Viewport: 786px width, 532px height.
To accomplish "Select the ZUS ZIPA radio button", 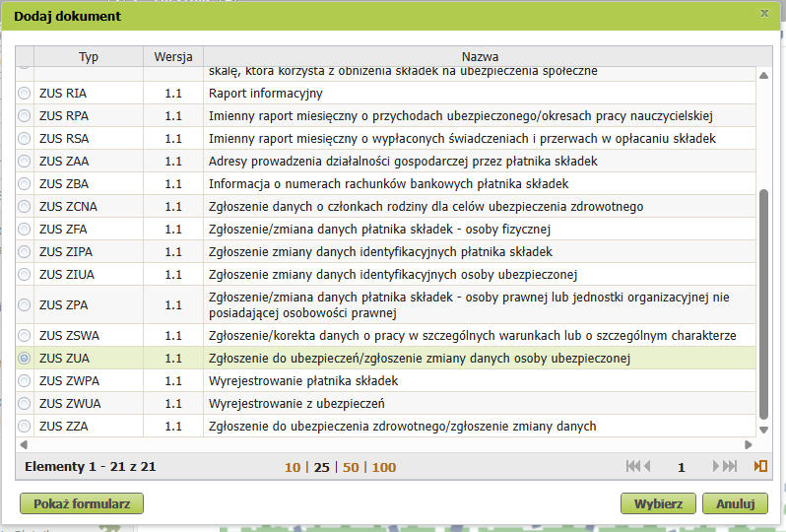I will coord(24,251).
